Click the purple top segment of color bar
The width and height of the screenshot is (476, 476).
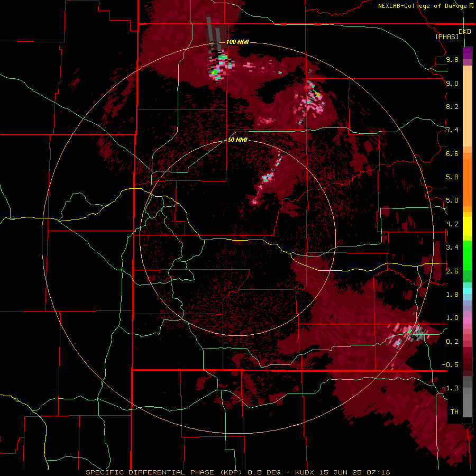pyautogui.click(x=467, y=53)
